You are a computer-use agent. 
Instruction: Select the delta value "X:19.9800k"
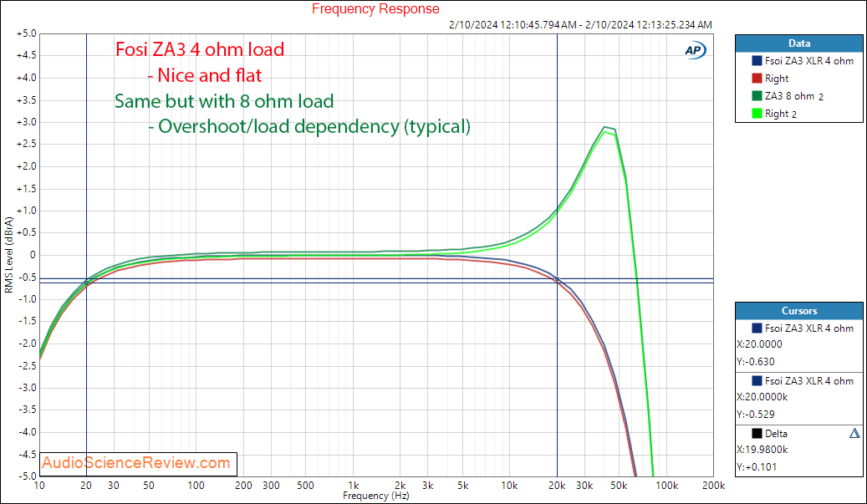pyautogui.click(x=762, y=450)
